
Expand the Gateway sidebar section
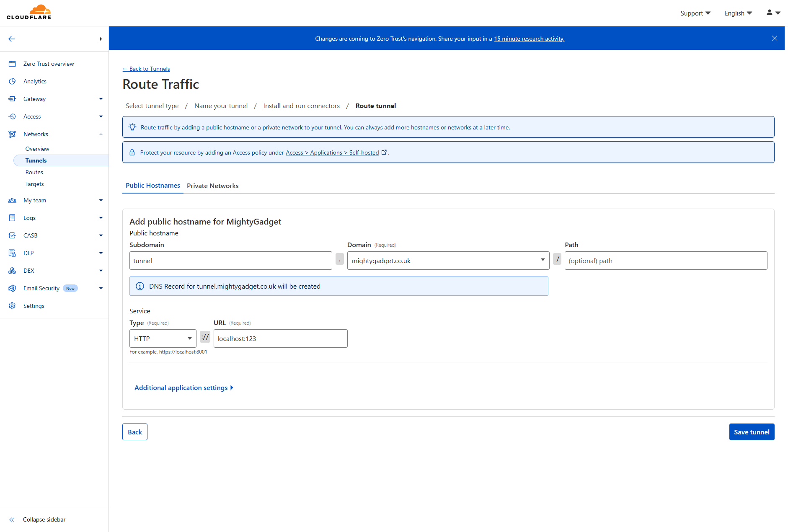pyautogui.click(x=101, y=99)
